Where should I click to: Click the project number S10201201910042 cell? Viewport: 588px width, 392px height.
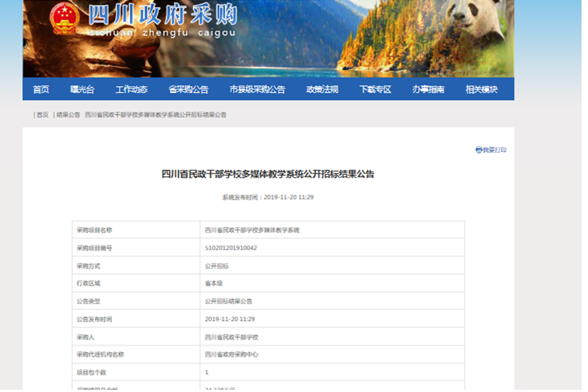tap(231, 248)
